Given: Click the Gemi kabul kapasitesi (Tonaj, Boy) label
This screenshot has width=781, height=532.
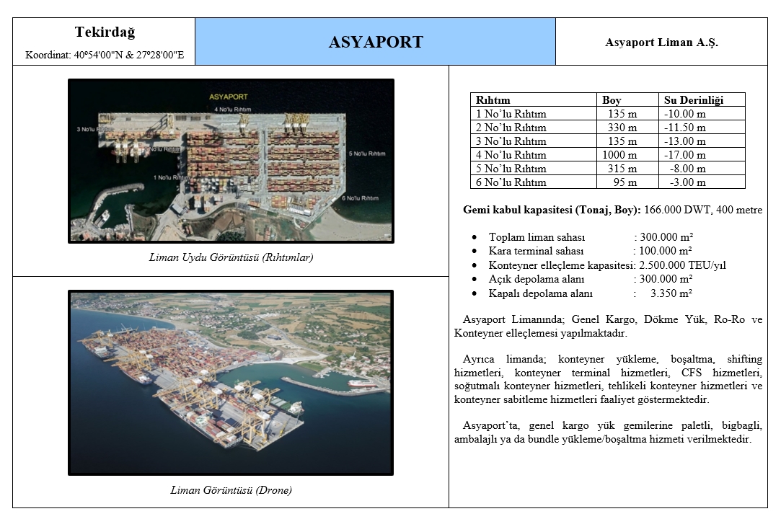Looking at the screenshot, I should [552, 210].
